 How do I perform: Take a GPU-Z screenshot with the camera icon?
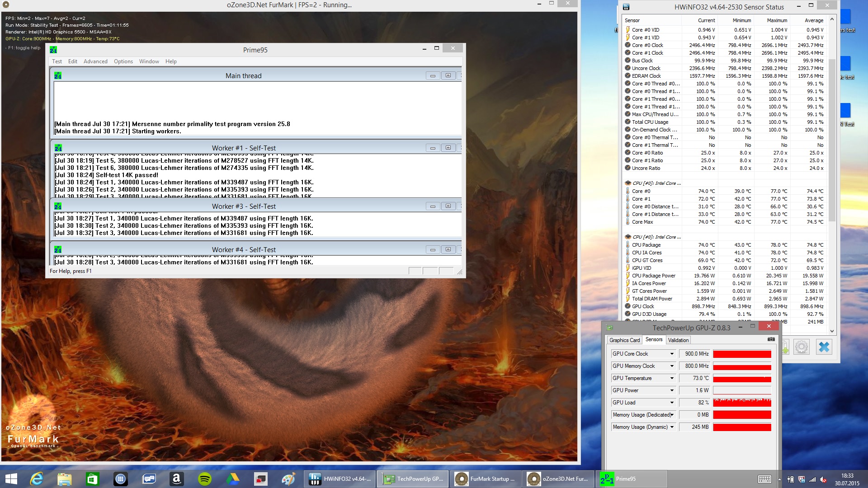(771, 339)
